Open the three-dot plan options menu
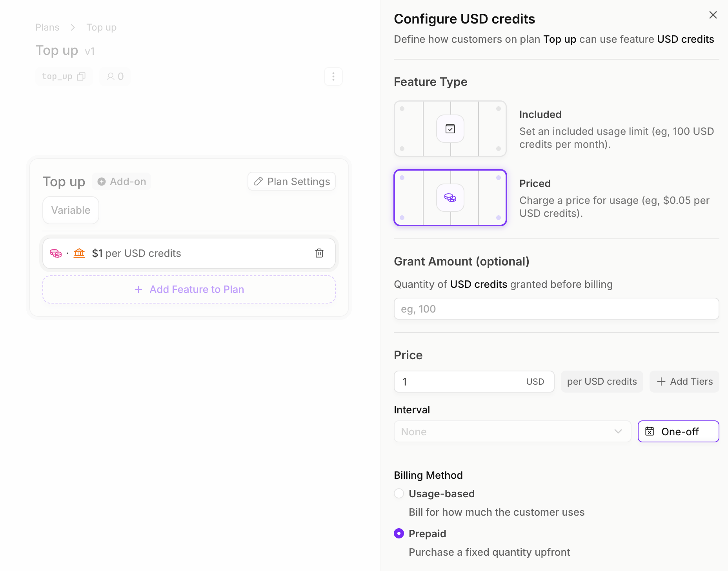Viewport: 728px width, 571px height. point(333,76)
